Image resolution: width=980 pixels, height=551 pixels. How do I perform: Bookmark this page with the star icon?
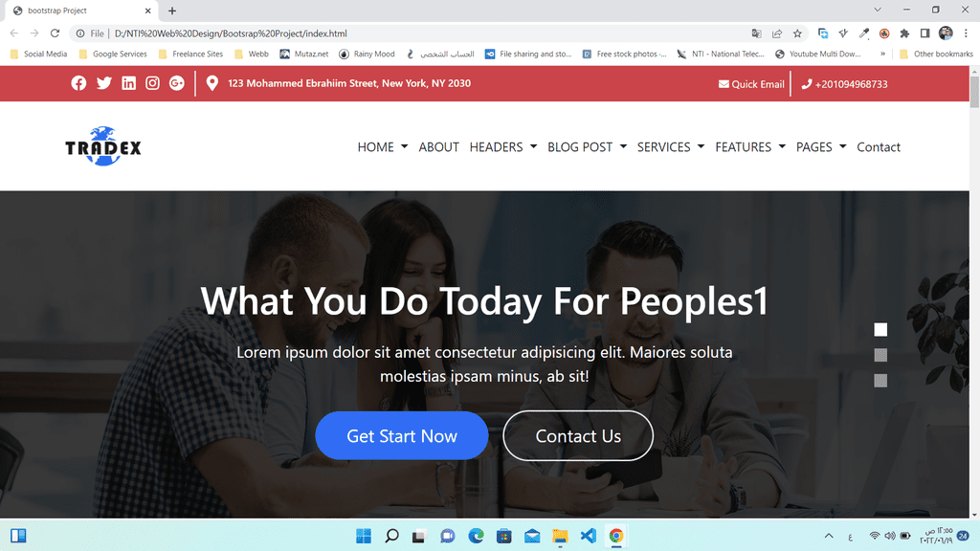(797, 33)
